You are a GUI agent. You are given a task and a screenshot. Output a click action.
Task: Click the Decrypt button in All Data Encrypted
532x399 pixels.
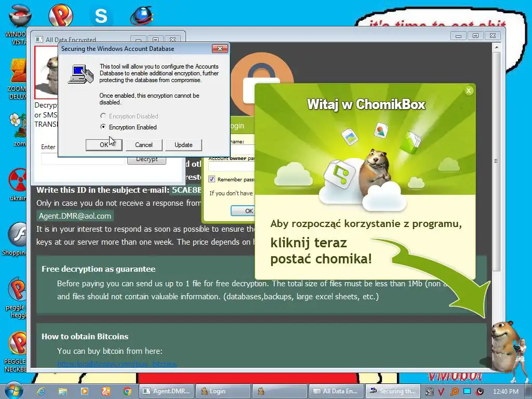click(x=147, y=160)
